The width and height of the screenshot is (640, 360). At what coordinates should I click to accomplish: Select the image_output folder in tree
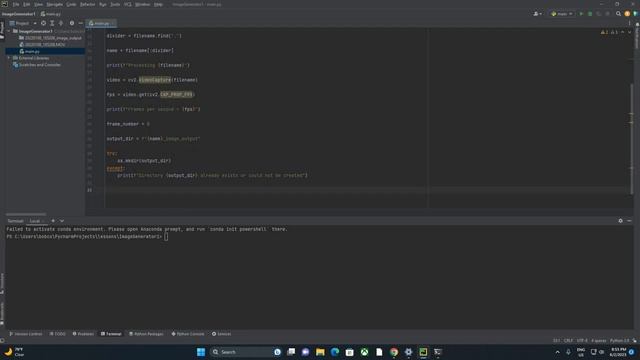(x=50, y=38)
